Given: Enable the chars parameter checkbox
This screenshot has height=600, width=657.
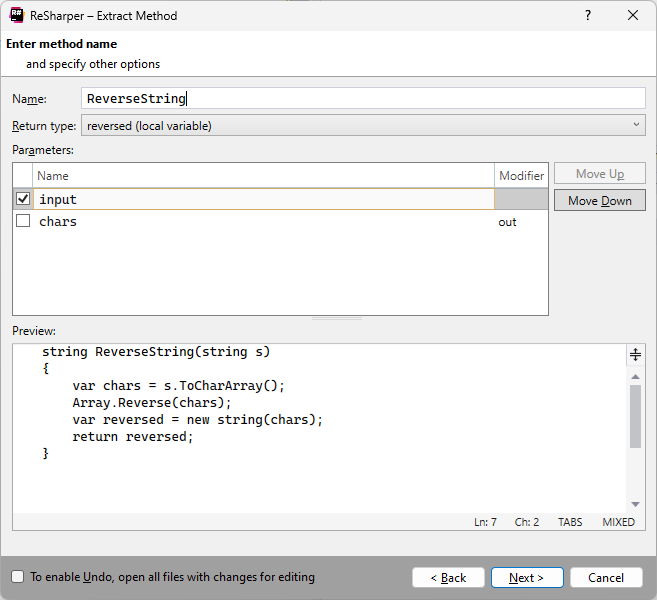Looking at the screenshot, I should (x=23, y=221).
